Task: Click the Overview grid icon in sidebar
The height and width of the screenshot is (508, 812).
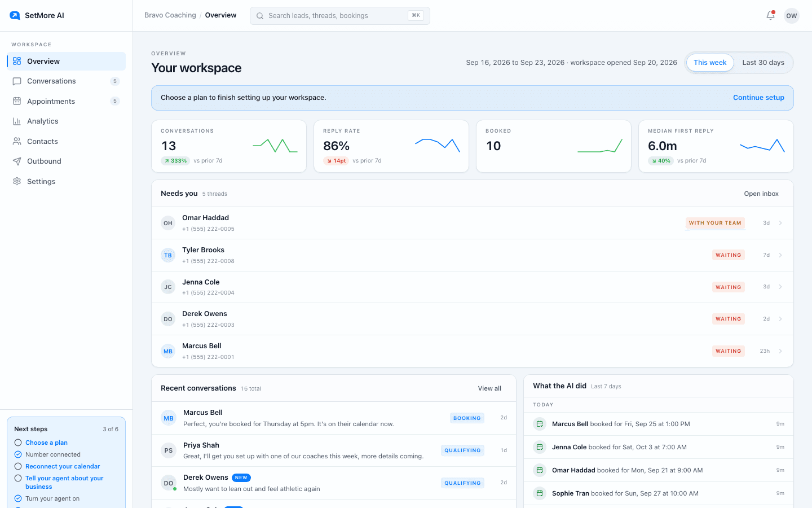Action: click(17, 61)
